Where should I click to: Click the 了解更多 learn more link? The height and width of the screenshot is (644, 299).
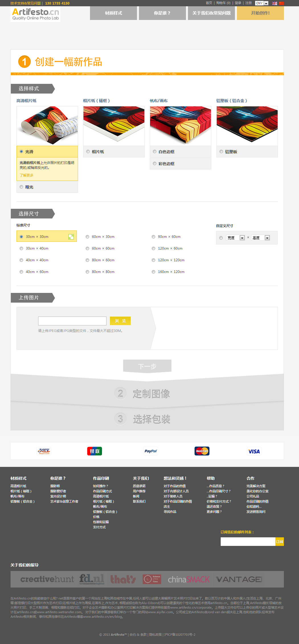tap(26, 175)
